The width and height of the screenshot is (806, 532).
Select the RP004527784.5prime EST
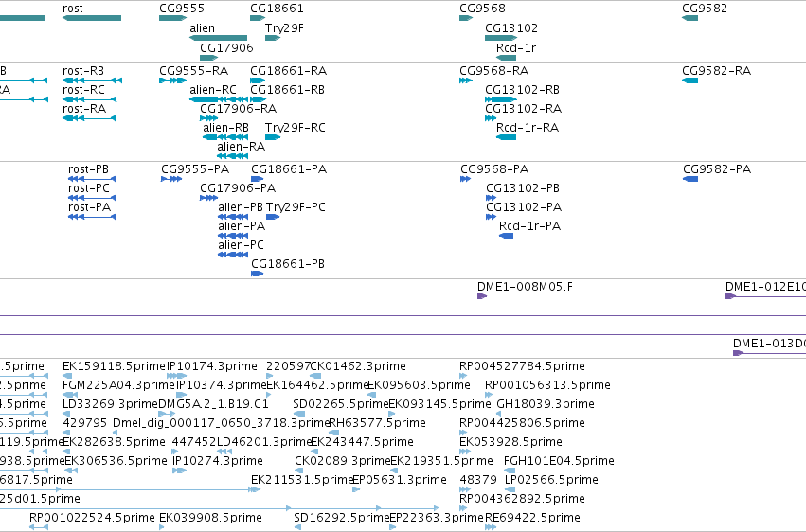(522, 366)
